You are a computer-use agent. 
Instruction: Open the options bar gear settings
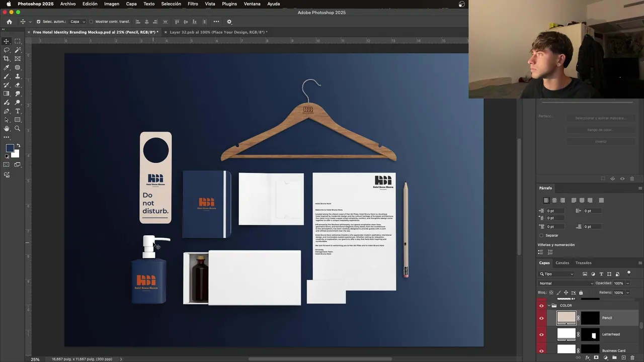pos(229,22)
